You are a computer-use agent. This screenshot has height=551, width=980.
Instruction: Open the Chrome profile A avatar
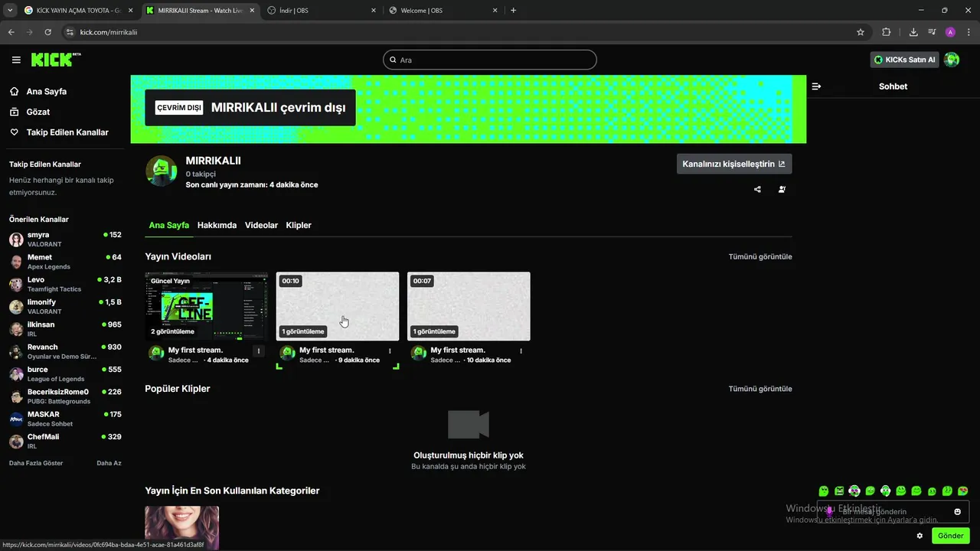pos(950,32)
